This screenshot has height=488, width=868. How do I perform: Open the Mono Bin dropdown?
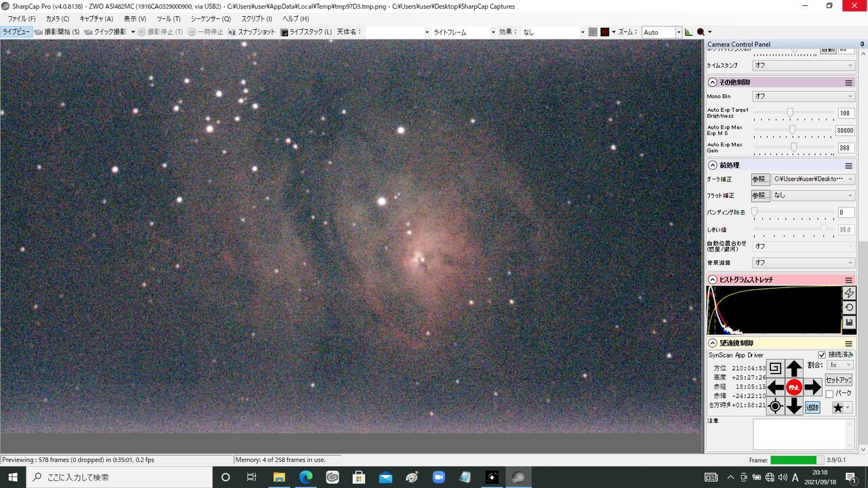[804, 96]
